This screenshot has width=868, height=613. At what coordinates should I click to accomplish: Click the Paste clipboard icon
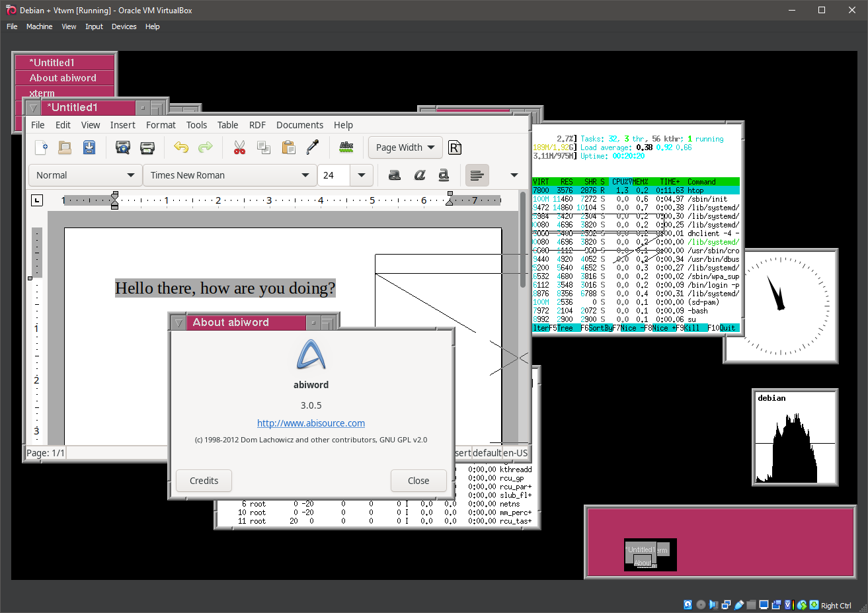coord(288,147)
